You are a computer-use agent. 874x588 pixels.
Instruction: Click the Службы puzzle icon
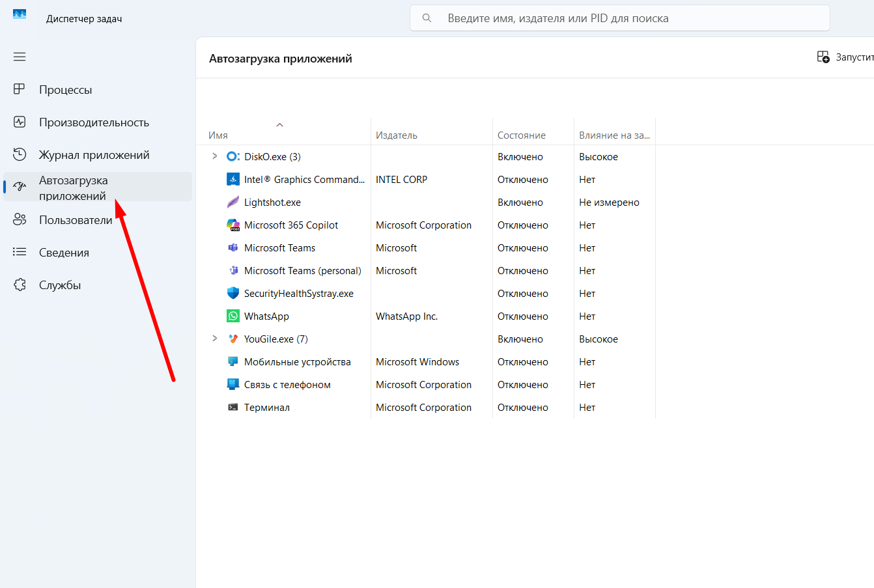[x=20, y=285]
